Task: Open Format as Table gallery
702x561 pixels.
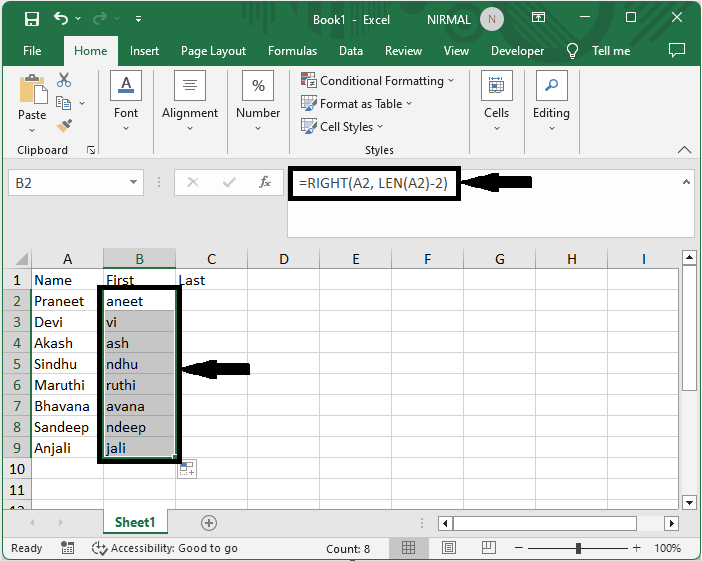Action: 356,104
